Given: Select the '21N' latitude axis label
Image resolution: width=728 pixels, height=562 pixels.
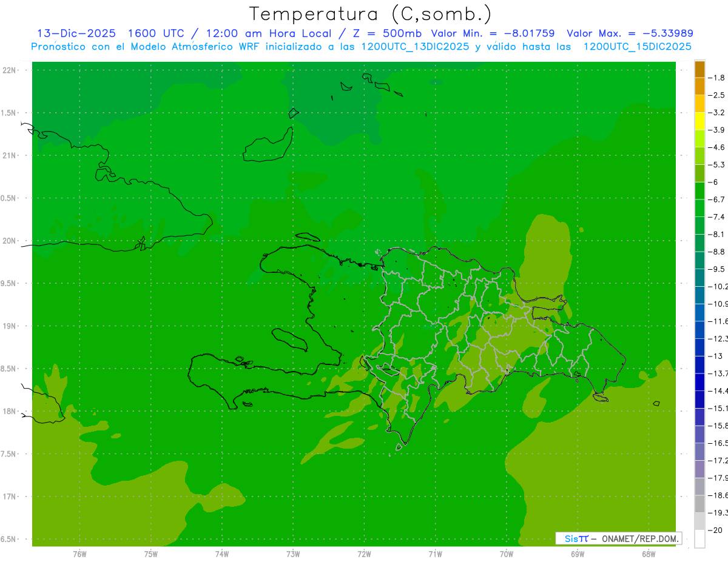Looking at the screenshot, I should click(x=8, y=155).
